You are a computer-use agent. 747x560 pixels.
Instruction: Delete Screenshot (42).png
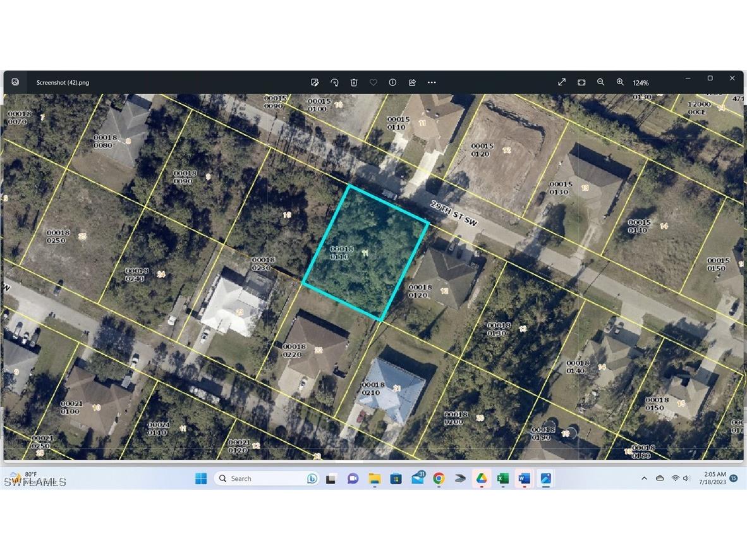(354, 82)
